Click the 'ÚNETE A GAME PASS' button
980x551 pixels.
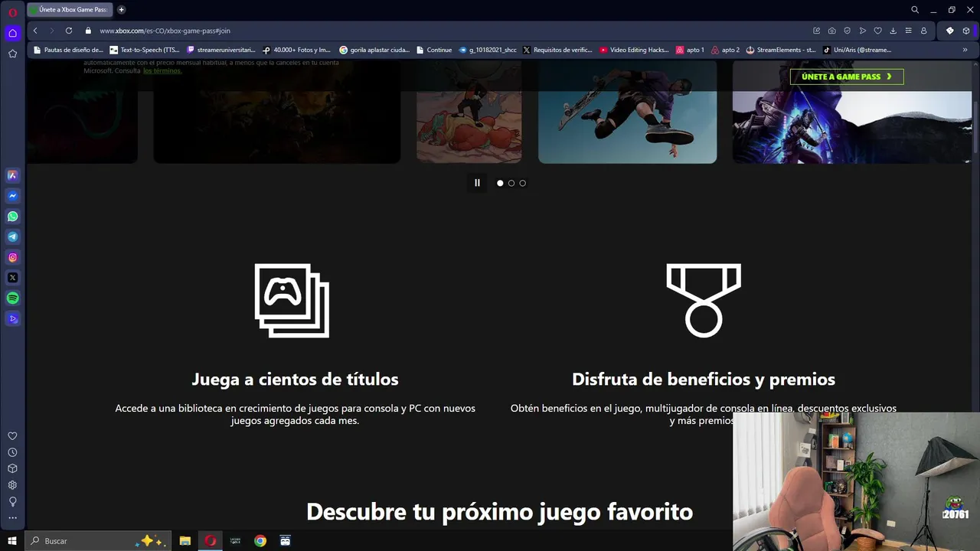847,77
